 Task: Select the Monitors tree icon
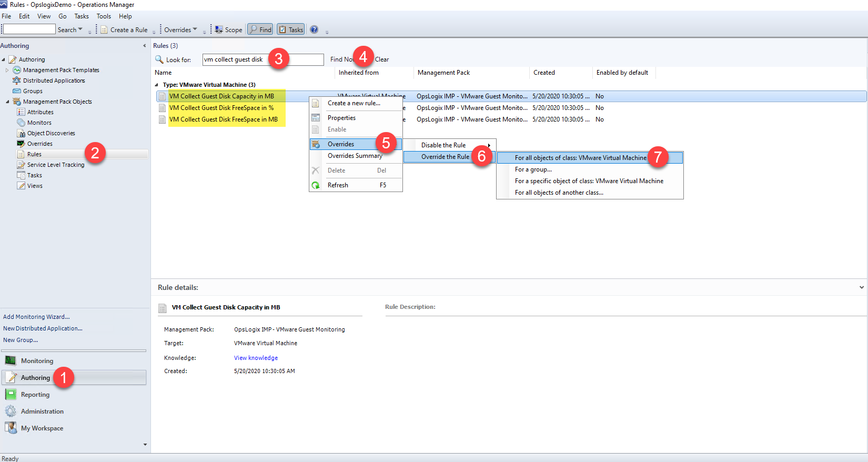click(21, 123)
